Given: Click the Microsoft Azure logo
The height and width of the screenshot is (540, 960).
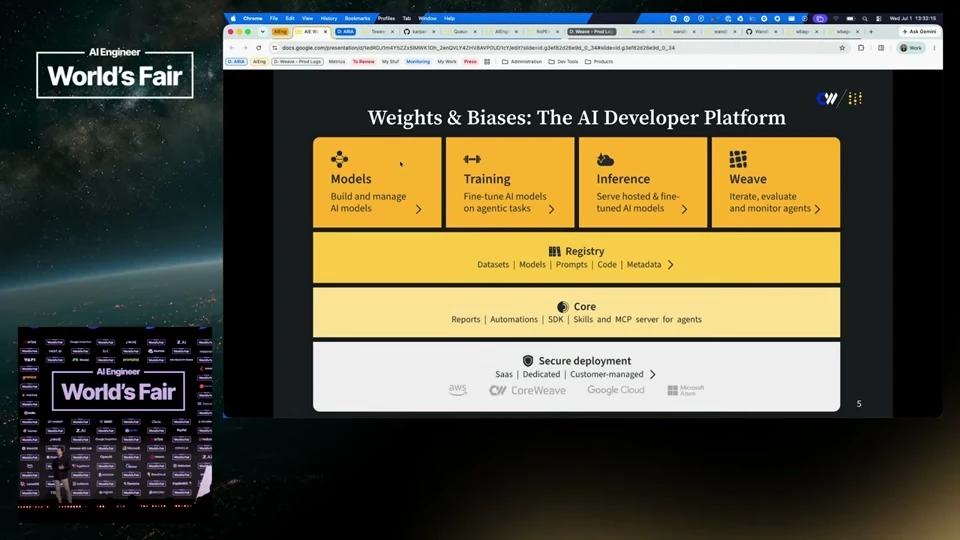Looking at the screenshot, I should point(686,390).
